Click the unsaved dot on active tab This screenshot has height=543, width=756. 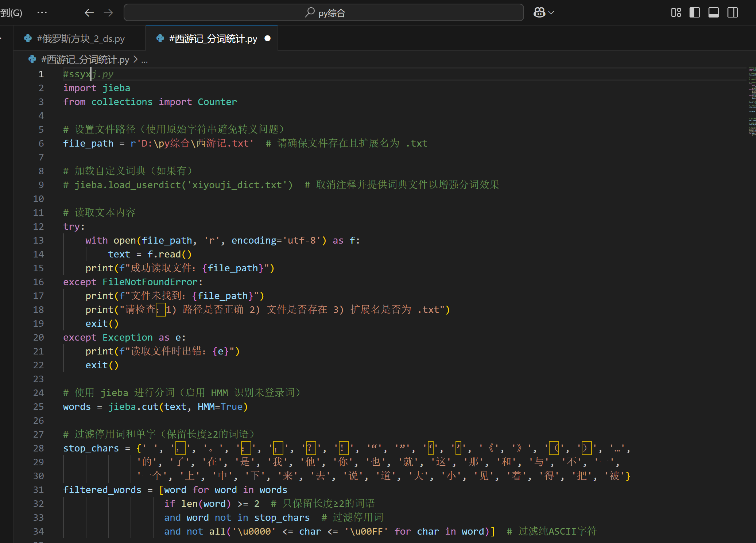coord(267,38)
